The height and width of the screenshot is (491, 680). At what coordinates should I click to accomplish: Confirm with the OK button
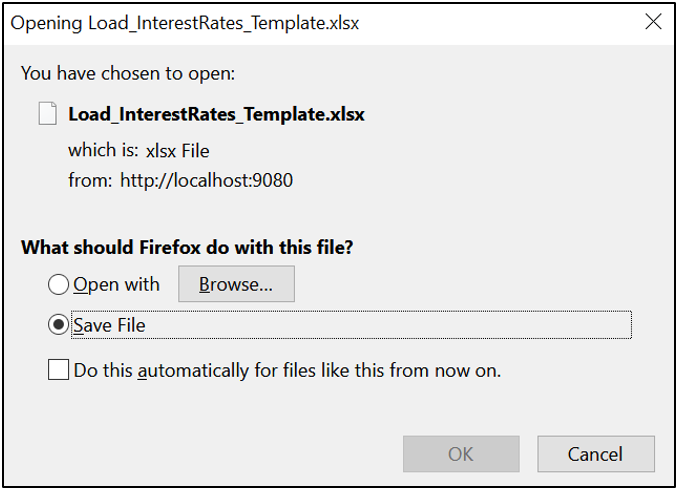pyautogui.click(x=461, y=454)
